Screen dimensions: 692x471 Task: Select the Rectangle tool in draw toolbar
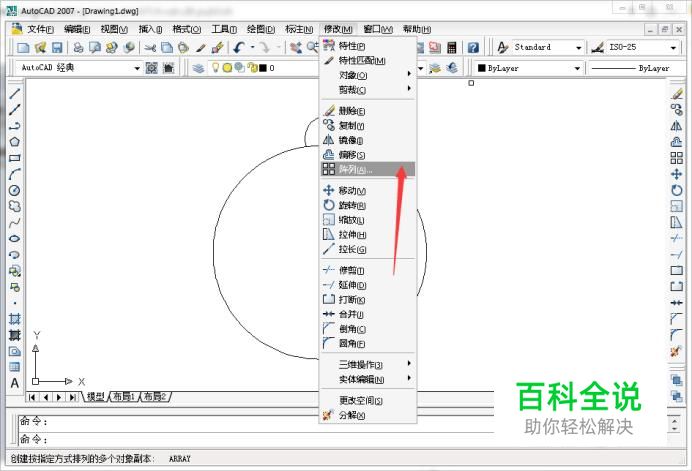(x=15, y=158)
